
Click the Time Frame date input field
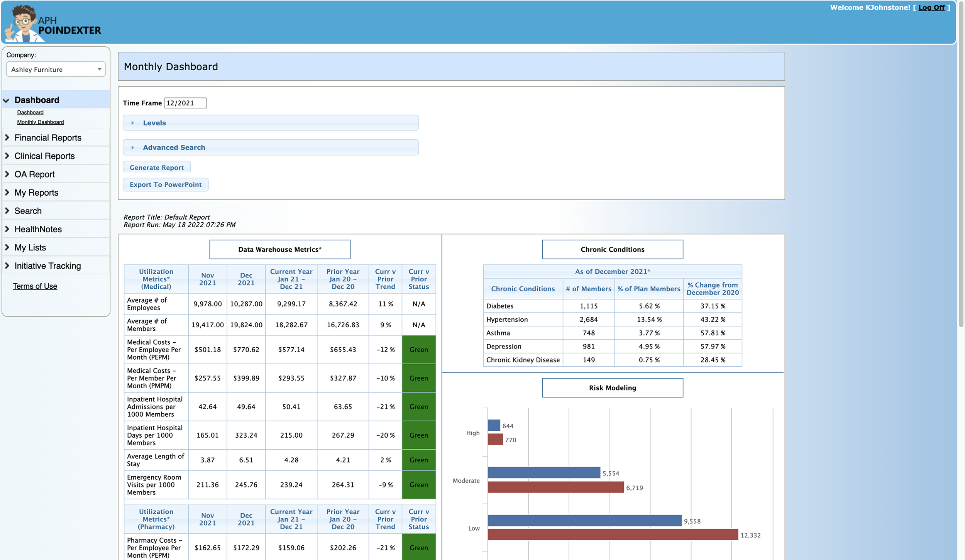(185, 103)
